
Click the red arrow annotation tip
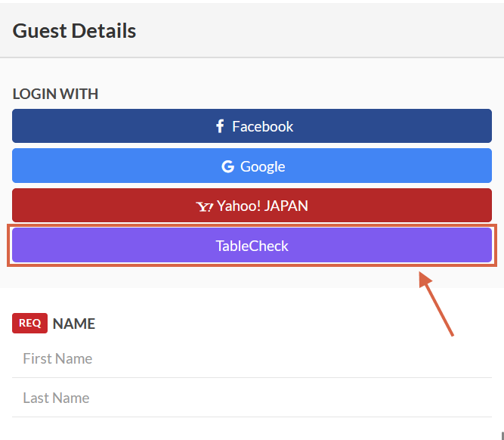(x=422, y=277)
